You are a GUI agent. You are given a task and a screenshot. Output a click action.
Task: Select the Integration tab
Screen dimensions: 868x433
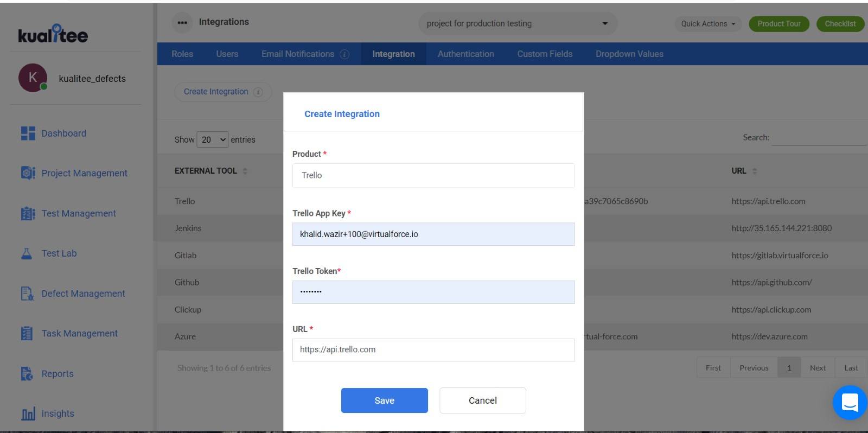393,54
